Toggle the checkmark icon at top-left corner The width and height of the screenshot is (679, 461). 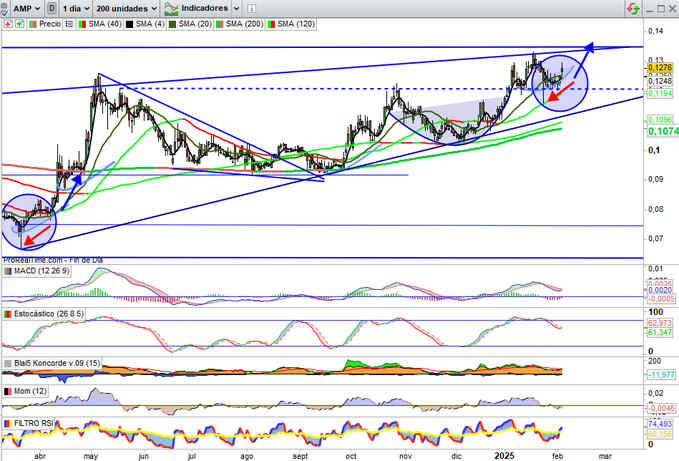pyautogui.click(x=3, y=9)
